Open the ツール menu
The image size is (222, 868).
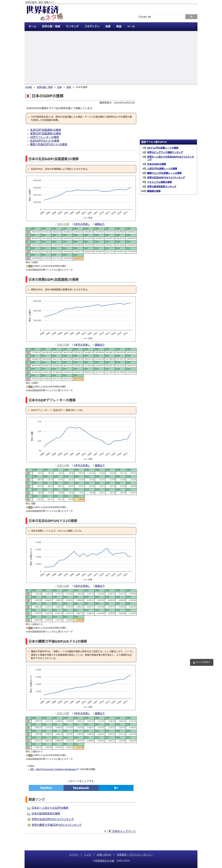click(131, 26)
